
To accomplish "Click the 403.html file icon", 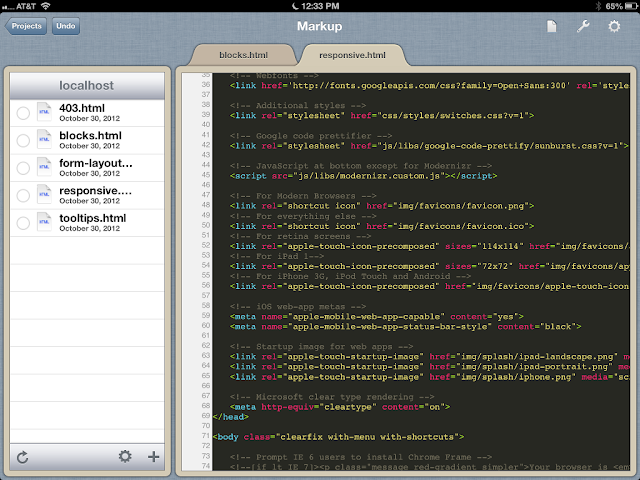I will 44,112.
